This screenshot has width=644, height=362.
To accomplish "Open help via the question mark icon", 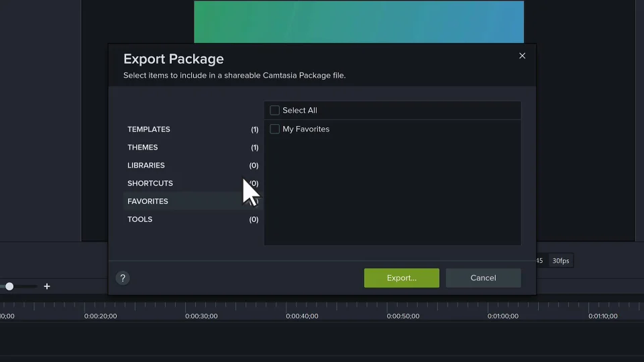I will [122, 278].
